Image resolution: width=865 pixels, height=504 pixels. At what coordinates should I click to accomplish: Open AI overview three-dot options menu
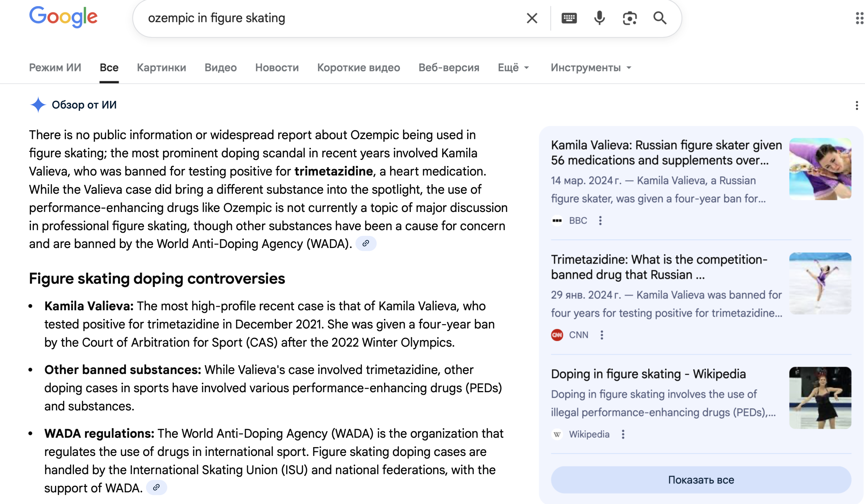tap(856, 106)
